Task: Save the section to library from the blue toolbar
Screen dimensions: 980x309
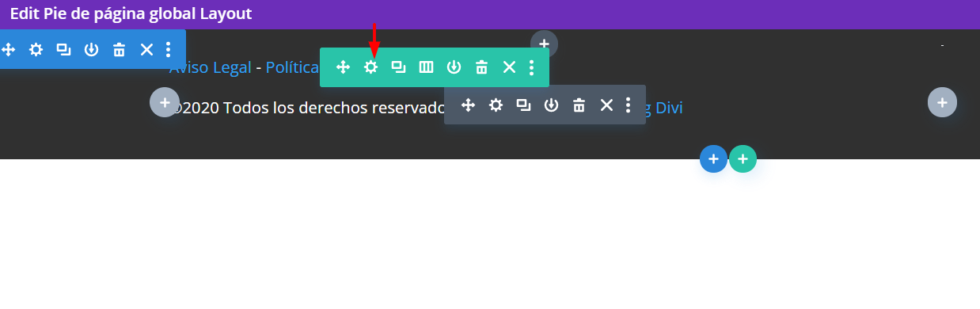Action: (x=91, y=49)
